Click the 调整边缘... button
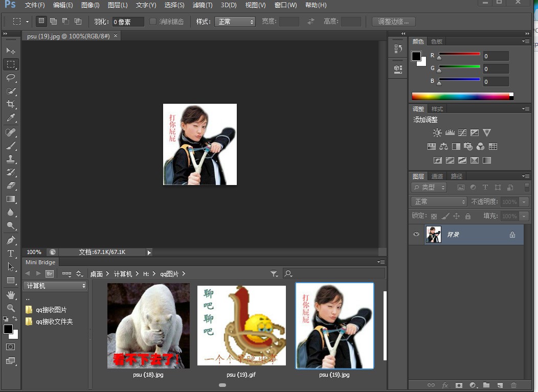The image size is (538, 392). pyautogui.click(x=394, y=21)
